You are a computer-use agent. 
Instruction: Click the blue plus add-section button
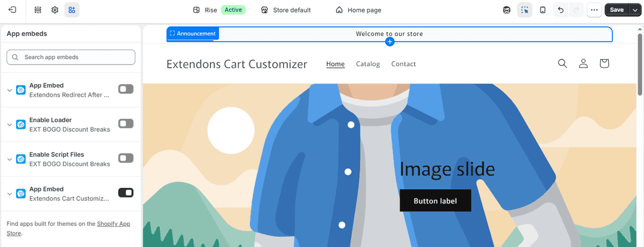tap(390, 42)
